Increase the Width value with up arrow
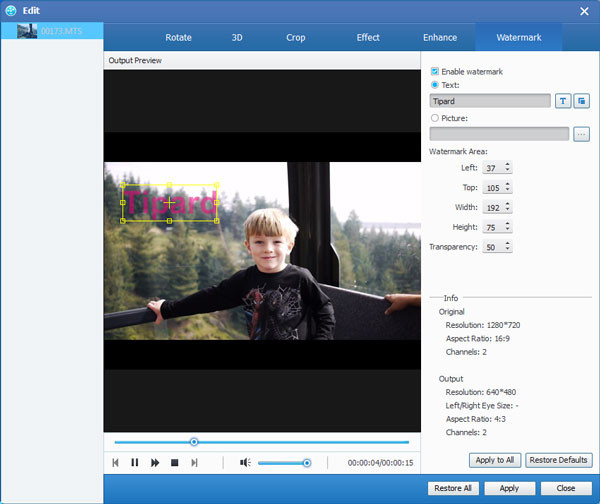Image resolution: width=600 pixels, height=504 pixels. click(x=507, y=204)
